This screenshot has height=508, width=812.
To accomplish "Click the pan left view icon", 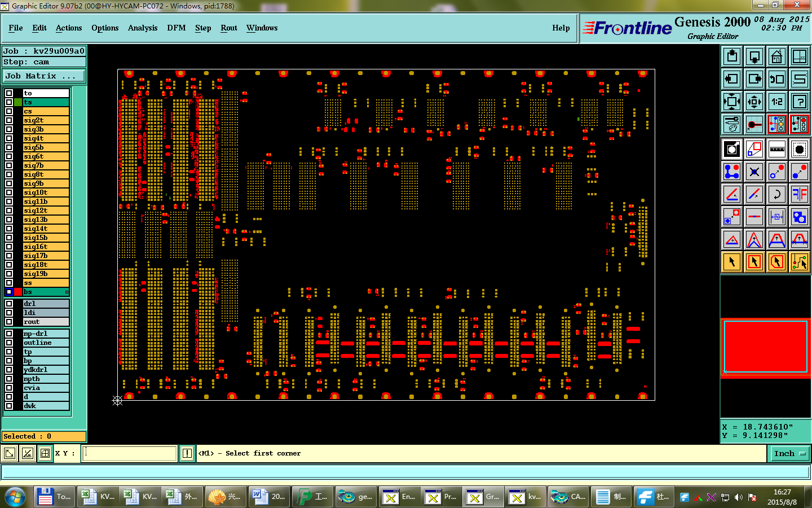I will 732,79.
